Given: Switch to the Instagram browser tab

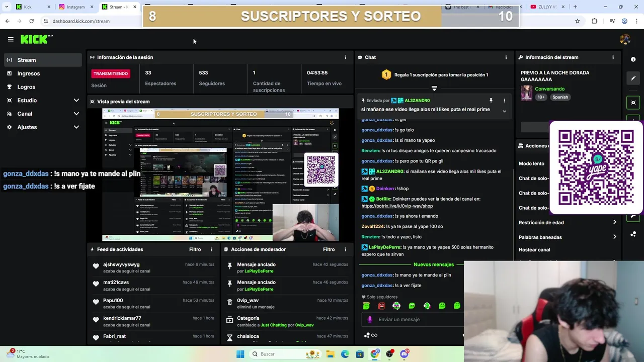Looking at the screenshot, I should [x=76, y=7].
